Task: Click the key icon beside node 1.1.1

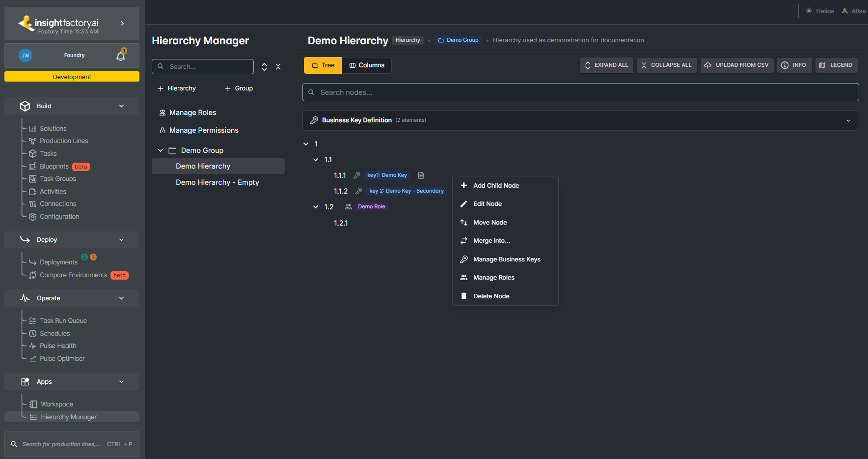Action: coord(357,175)
